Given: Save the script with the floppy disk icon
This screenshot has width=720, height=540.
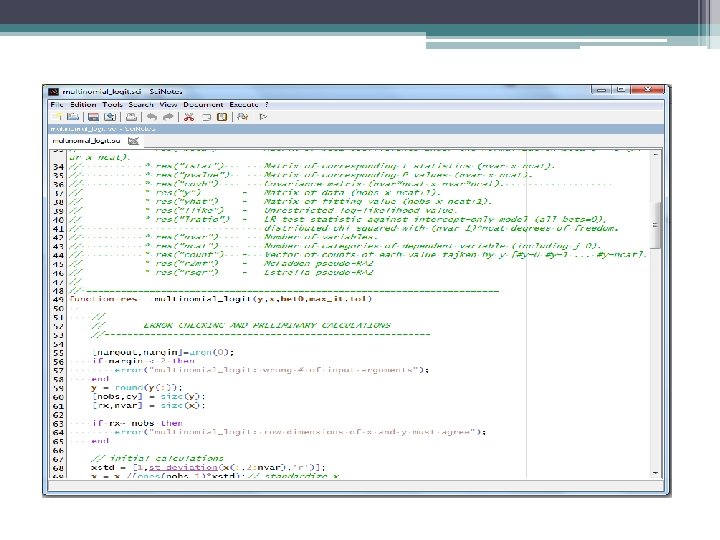Looking at the screenshot, I should coord(93,116).
